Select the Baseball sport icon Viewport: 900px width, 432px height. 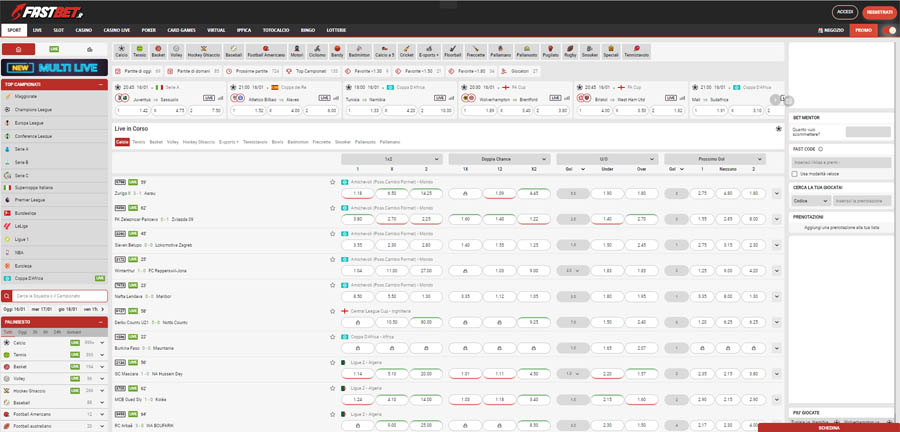click(234, 51)
